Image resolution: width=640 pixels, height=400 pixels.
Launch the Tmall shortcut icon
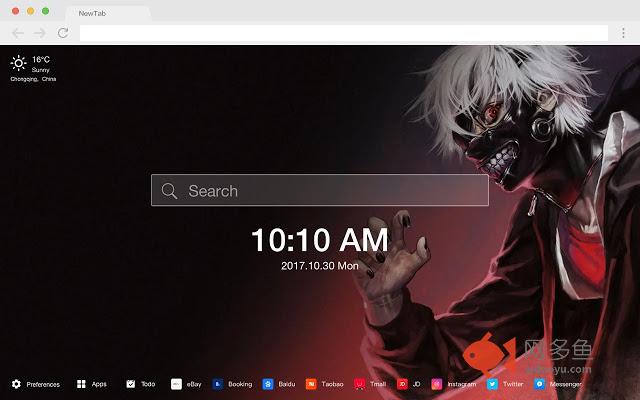point(360,384)
